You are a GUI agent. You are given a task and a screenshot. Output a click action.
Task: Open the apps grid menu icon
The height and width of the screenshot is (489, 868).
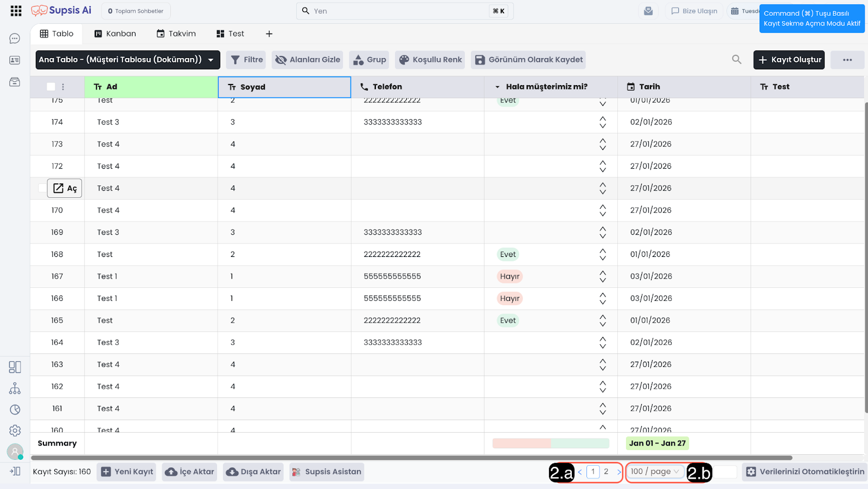16,11
